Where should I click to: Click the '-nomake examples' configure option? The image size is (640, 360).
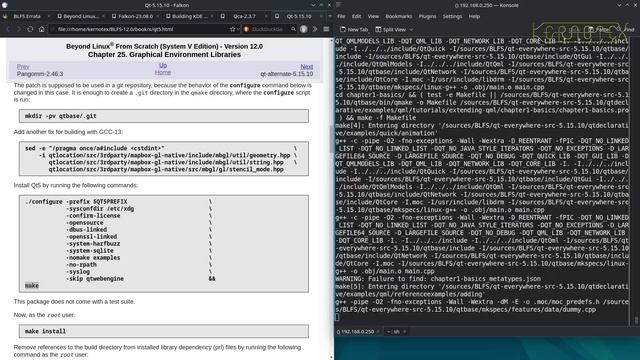coord(93,258)
